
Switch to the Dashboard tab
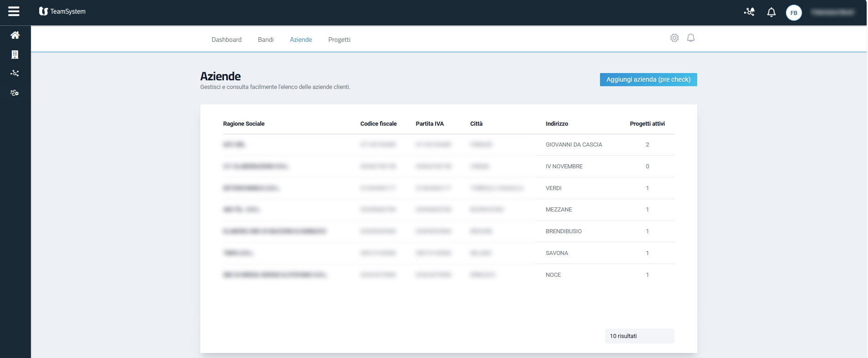pyautogui.click(x=226, y=39)
